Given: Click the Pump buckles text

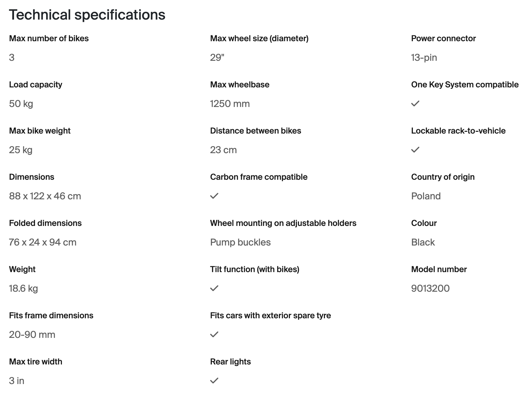Looking at the screenshot, I should pos(240,242).
